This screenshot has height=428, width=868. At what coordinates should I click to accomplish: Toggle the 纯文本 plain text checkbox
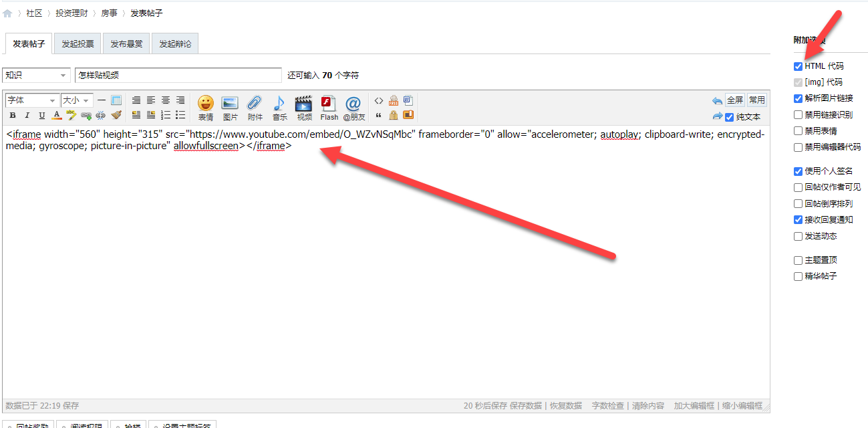click(x=730, y=117)
